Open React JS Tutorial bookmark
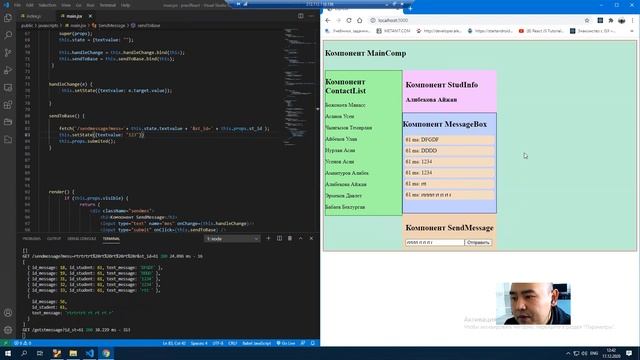 click(542, 31)
